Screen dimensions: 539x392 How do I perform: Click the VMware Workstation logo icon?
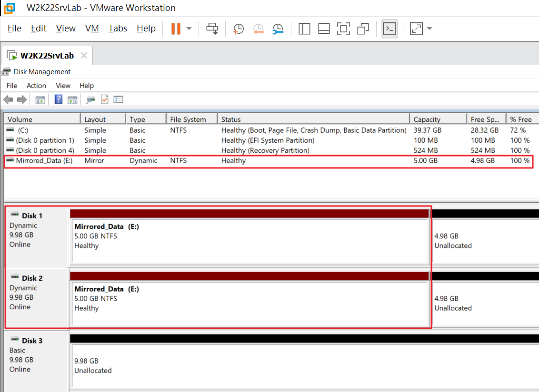coord(9,8)
